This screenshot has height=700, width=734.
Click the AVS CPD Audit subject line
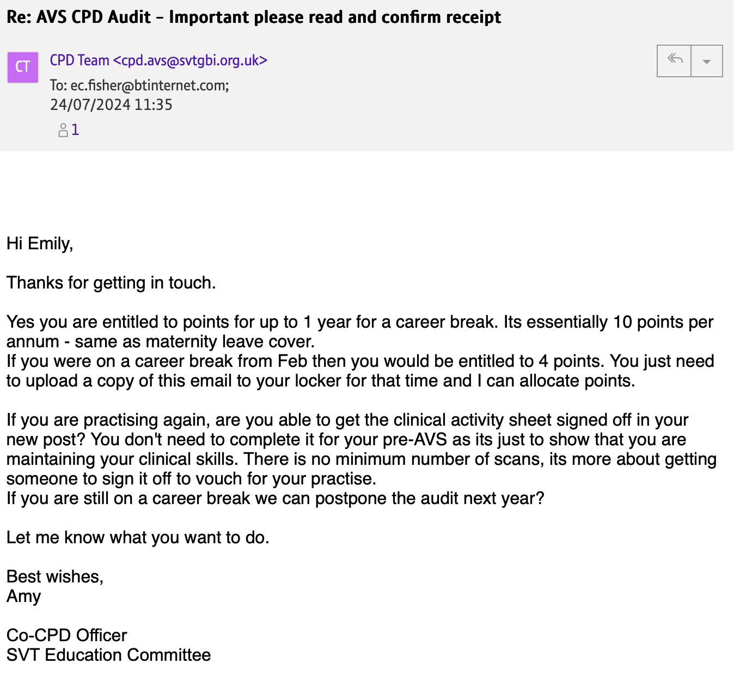point(253,17)
